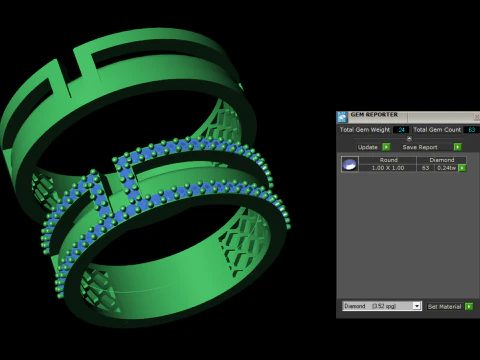Click the Gem Reporter panel icon
Viewport: 480px width, 360px height.
coord(342,117)
